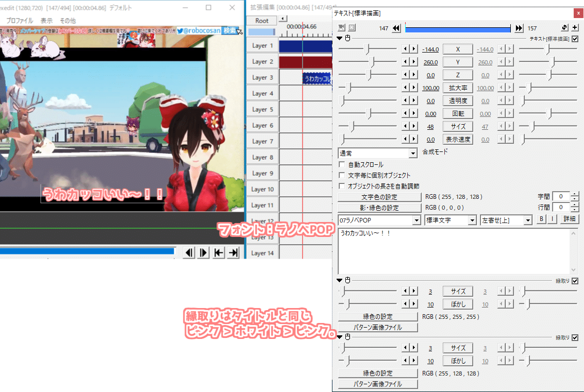Click the mouse icon of first 縁取り section
The width and height of the screenshot is (584, 392).
[x=348, y=280]
